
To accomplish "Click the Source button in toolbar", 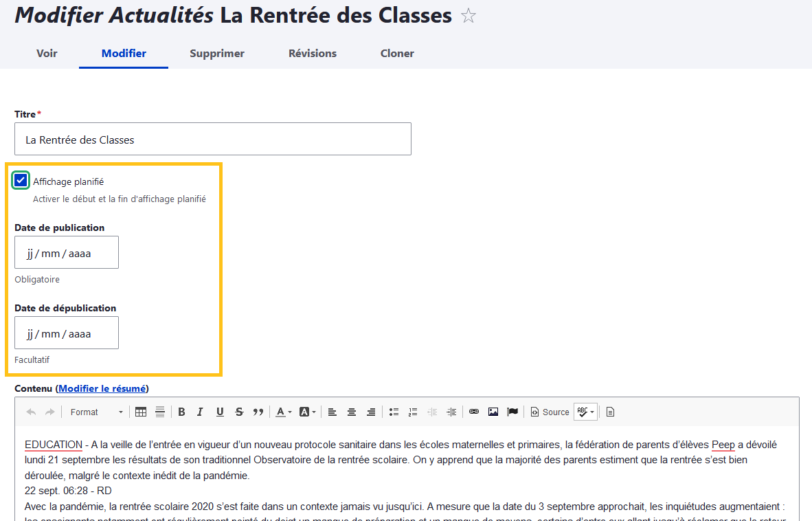I will [x=550, y=412].
